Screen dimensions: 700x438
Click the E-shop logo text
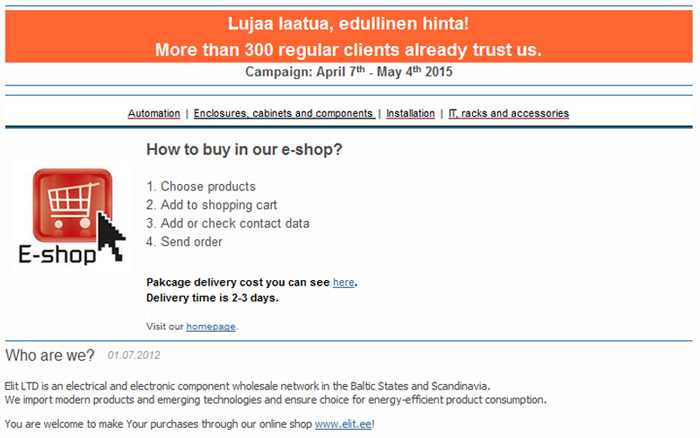(57, 255)
